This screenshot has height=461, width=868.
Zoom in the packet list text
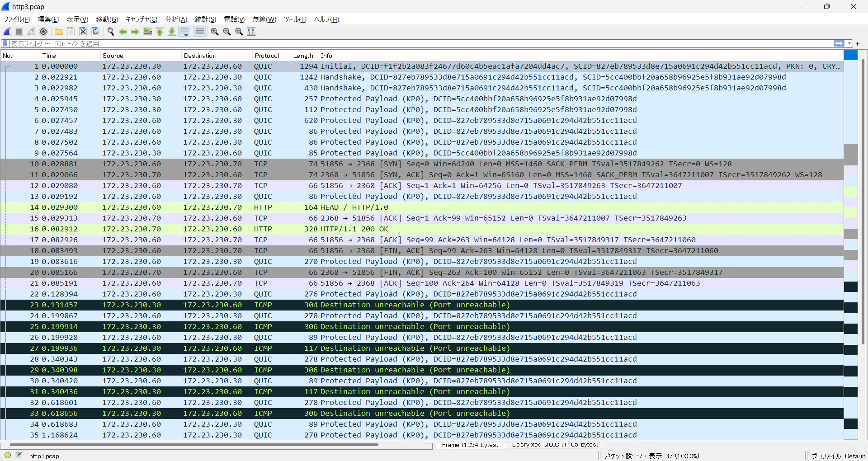tap(215, 32)
